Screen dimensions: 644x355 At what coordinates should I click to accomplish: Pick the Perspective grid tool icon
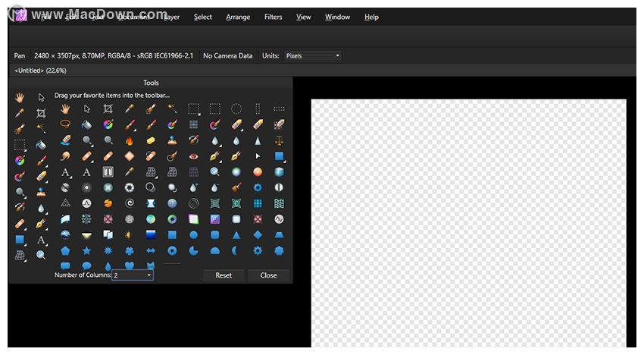(193, 171)
